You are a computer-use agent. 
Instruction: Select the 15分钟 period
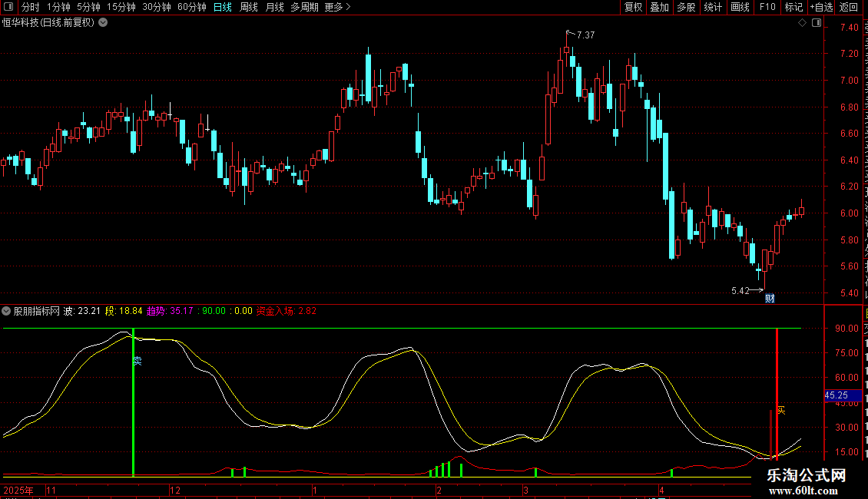pyautogui.click(x=121, y=7)
